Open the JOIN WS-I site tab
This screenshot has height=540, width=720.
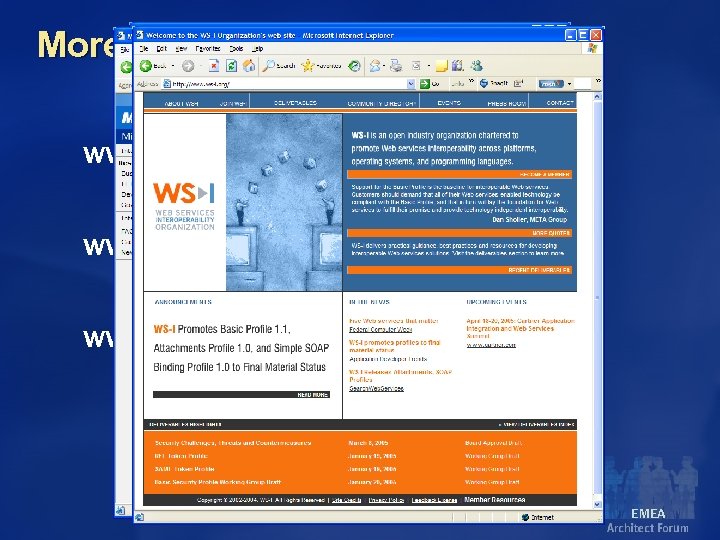coord(232,103)
